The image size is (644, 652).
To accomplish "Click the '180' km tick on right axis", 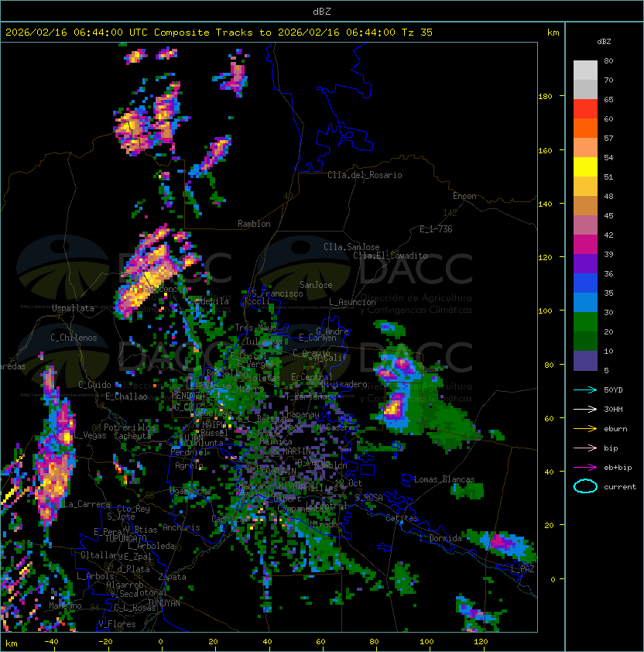I will point(545,97).
